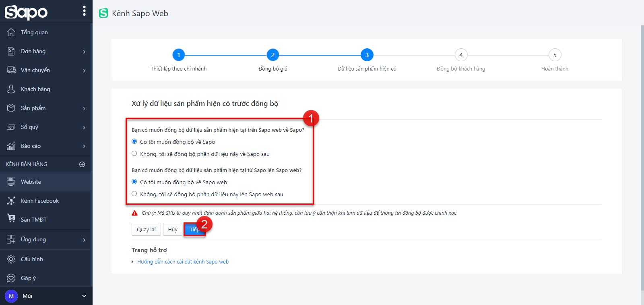Viewport: 644px width, 305px height.
Task: Click the Góp ý location icon
Action: pos(11,278)
